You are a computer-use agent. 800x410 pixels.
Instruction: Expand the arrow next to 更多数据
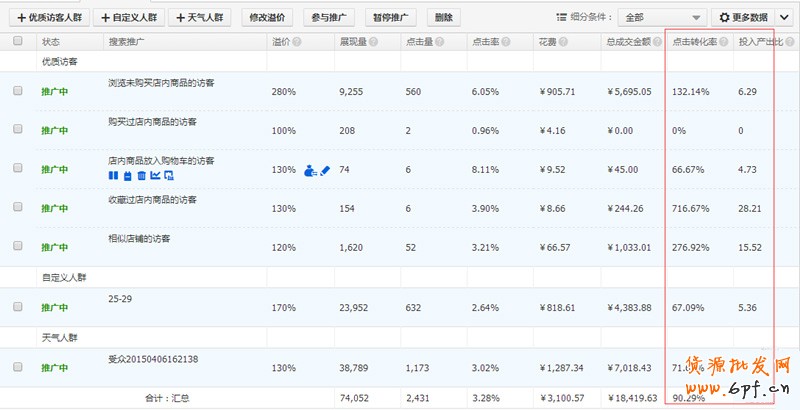point(783,17)
